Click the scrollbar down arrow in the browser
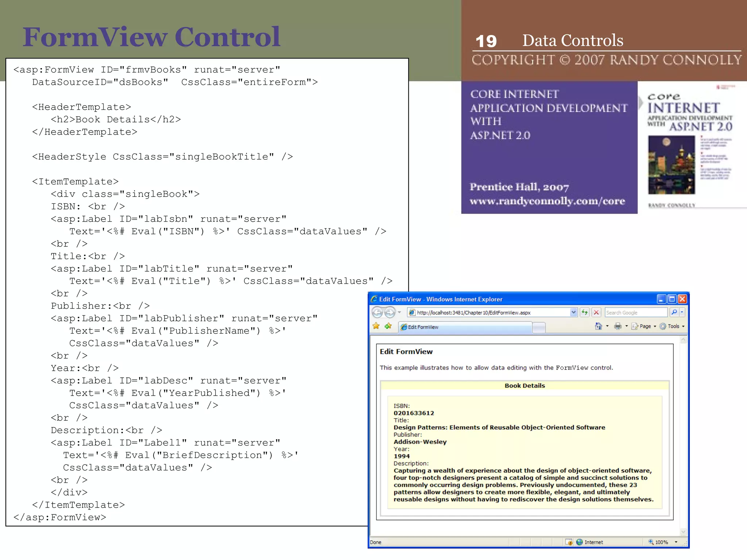Image resolution: width=747 pixels, height=560 pixels. pyautogui.click(x=683, y=532)
